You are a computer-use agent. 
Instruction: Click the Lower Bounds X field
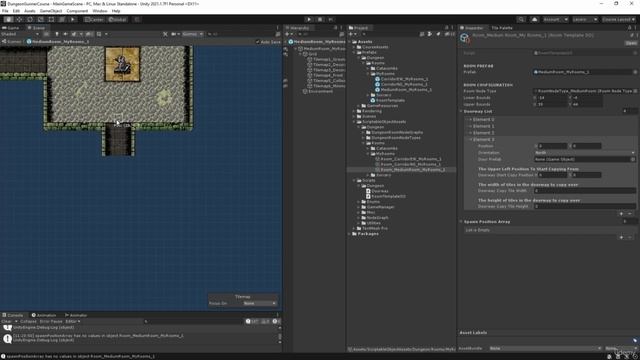coord(552,98)
